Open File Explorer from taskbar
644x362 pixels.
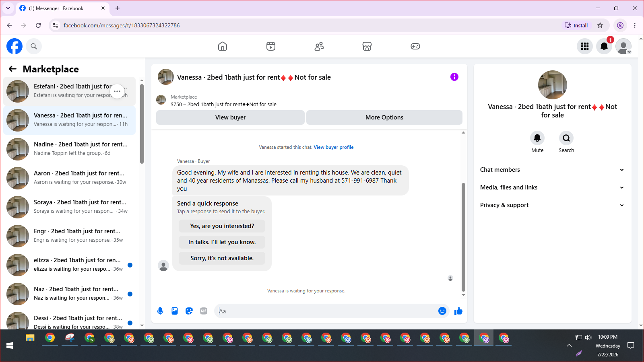[30, 338]
